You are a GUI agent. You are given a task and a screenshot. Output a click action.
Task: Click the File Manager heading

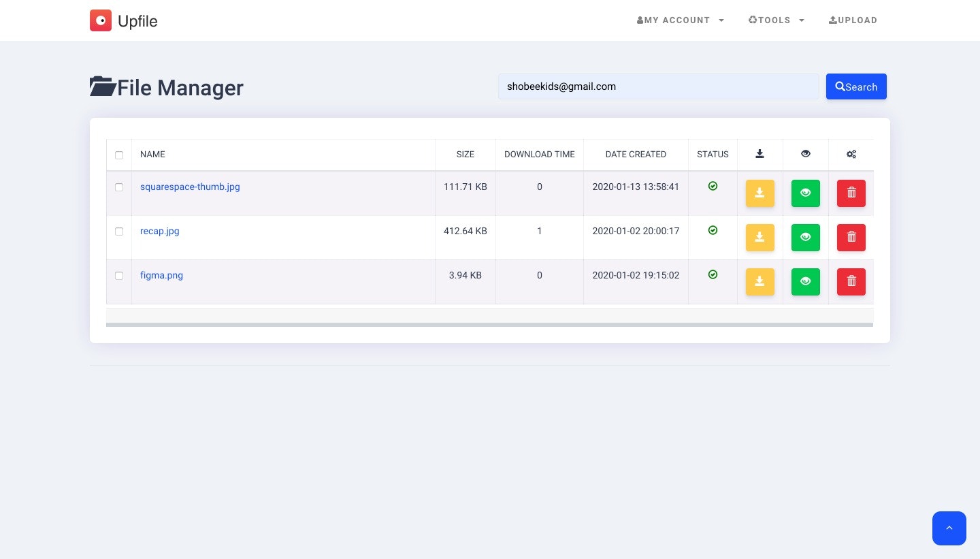click(x=180, y=88)
